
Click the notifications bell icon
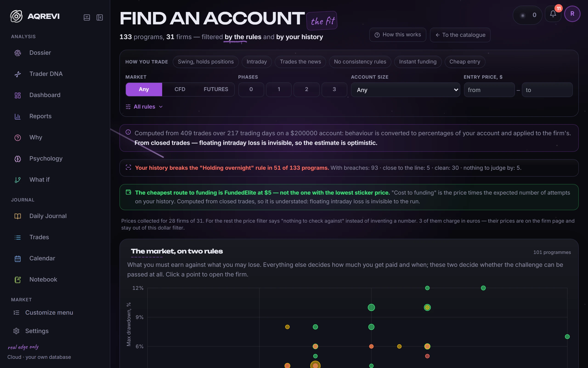[x=553, y=14]
